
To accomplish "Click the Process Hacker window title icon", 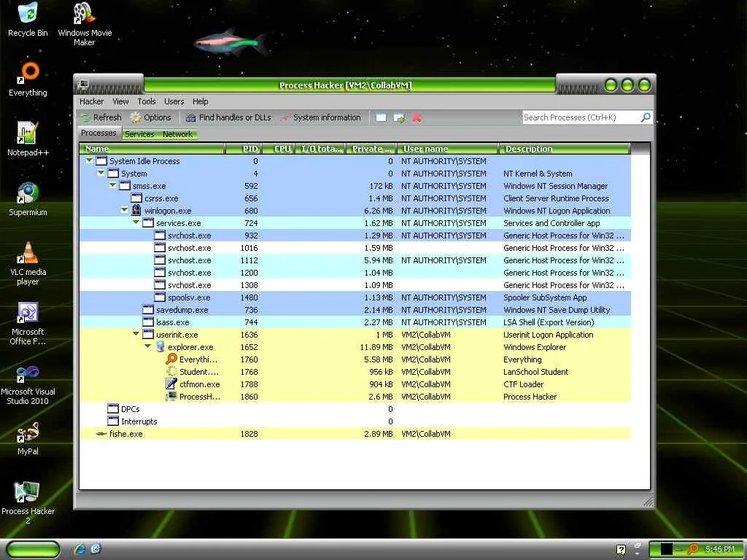I will click(83, 85).
